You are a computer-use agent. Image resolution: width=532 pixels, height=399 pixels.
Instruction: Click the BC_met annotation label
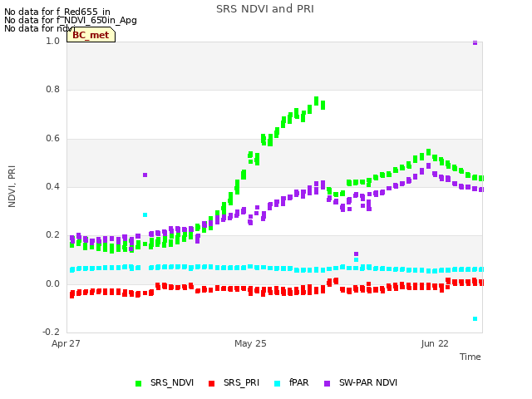pos(91,35)
